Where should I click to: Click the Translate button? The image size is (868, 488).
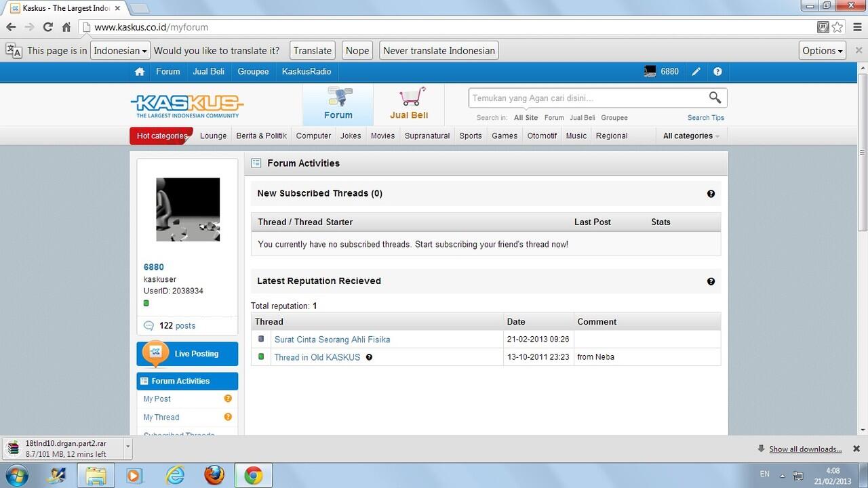point(313,50)
